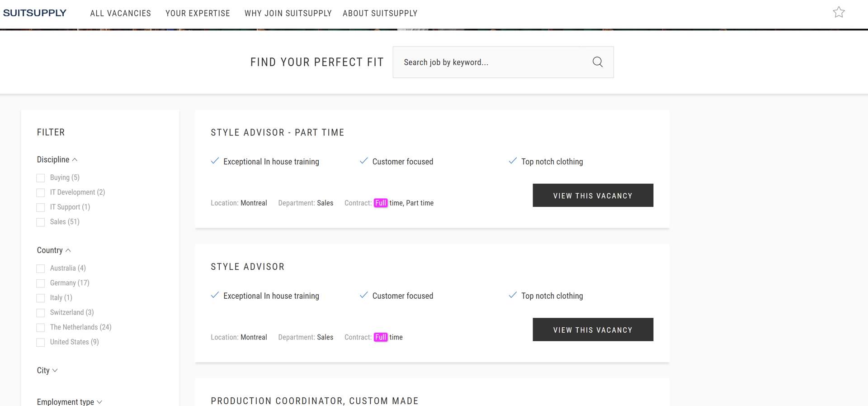Tick the Sales (51) checkbox
The image size is (868, 406).
click(41, 222)
